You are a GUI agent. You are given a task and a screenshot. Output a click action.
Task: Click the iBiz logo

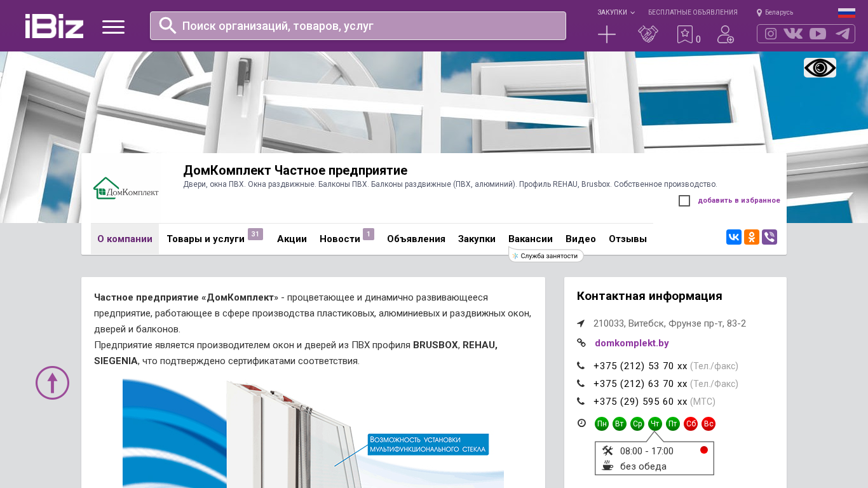[x=54, y=26]
